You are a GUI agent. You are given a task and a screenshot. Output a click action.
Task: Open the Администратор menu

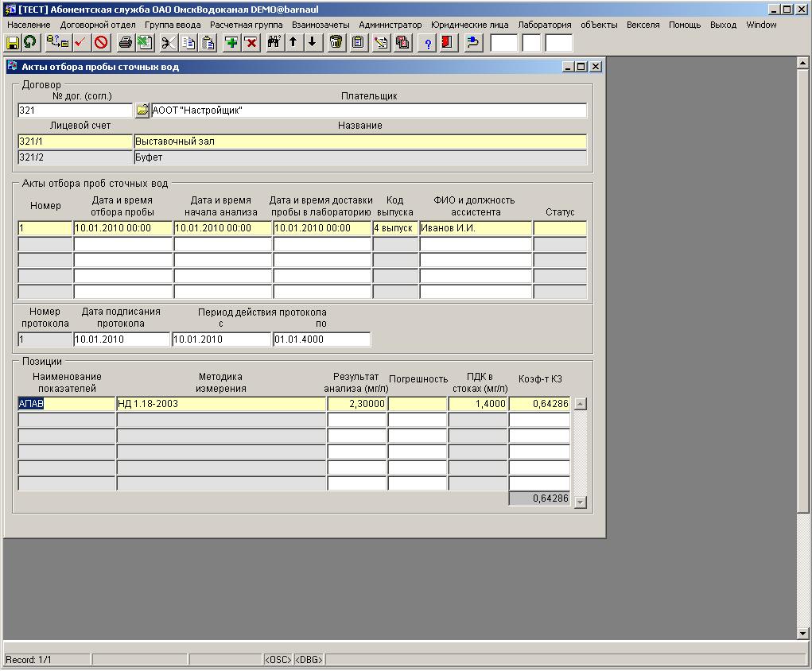tap(390, 25)
